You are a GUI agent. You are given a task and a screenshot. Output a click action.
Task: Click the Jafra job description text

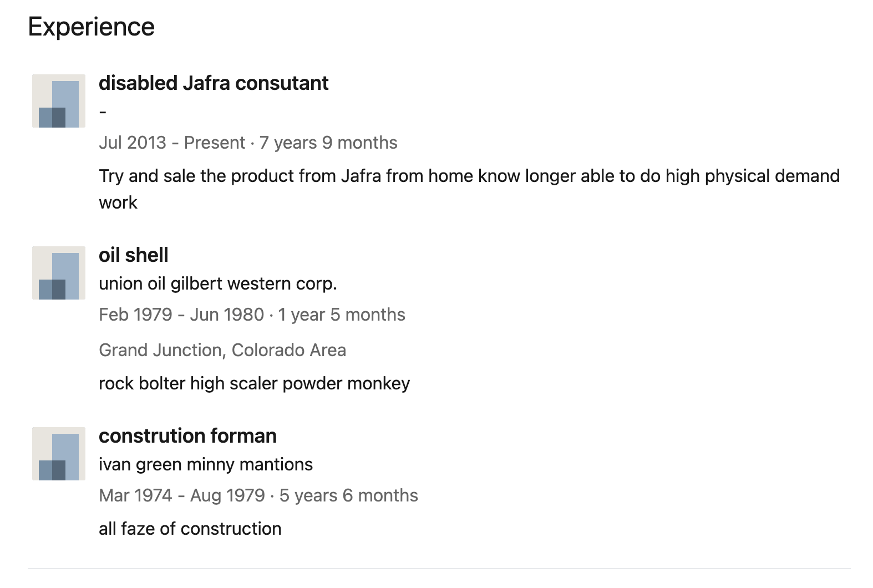469,189
